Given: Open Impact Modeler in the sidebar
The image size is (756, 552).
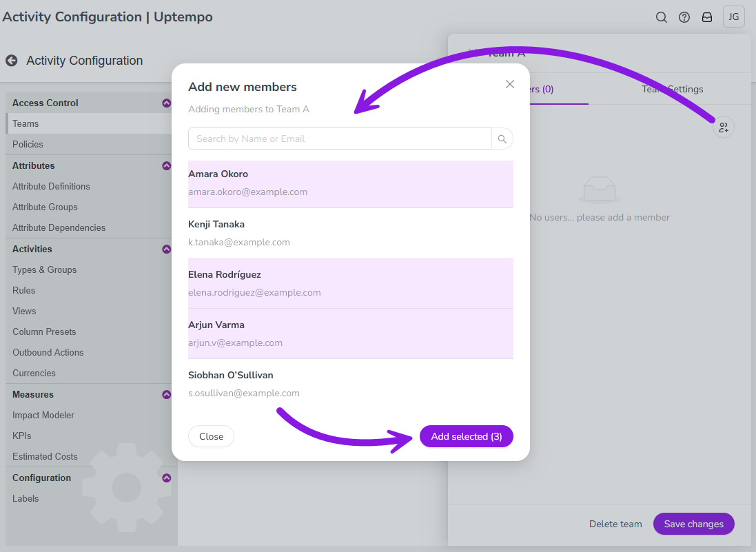Looking at the screenshot, I should (x=89, y=416).
